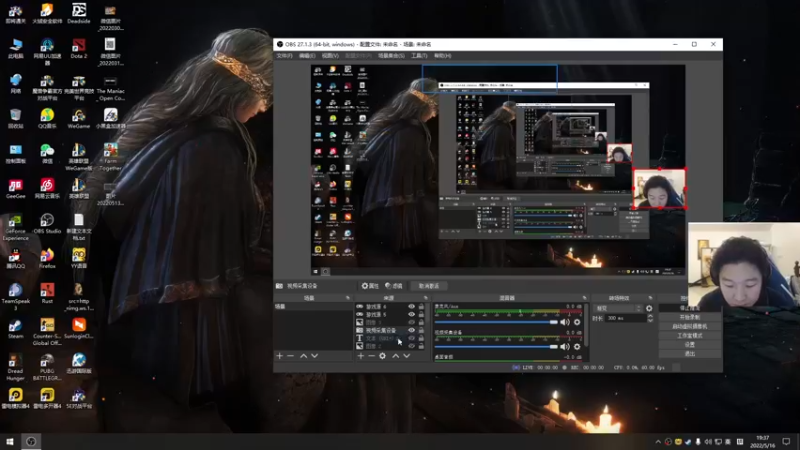Open 文件(F) menu in OBS
The image size is (800, 450).
[x=284, y=56]
